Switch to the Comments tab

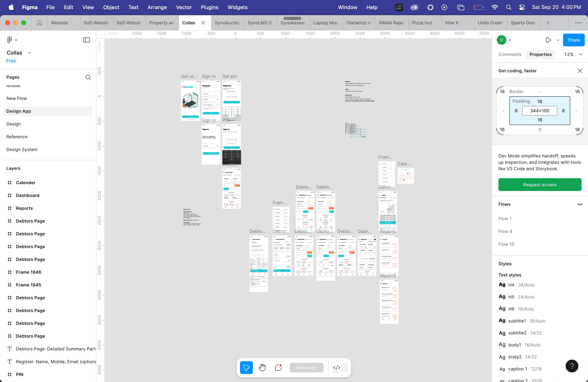pyautogui.click(x=510, y=55)
